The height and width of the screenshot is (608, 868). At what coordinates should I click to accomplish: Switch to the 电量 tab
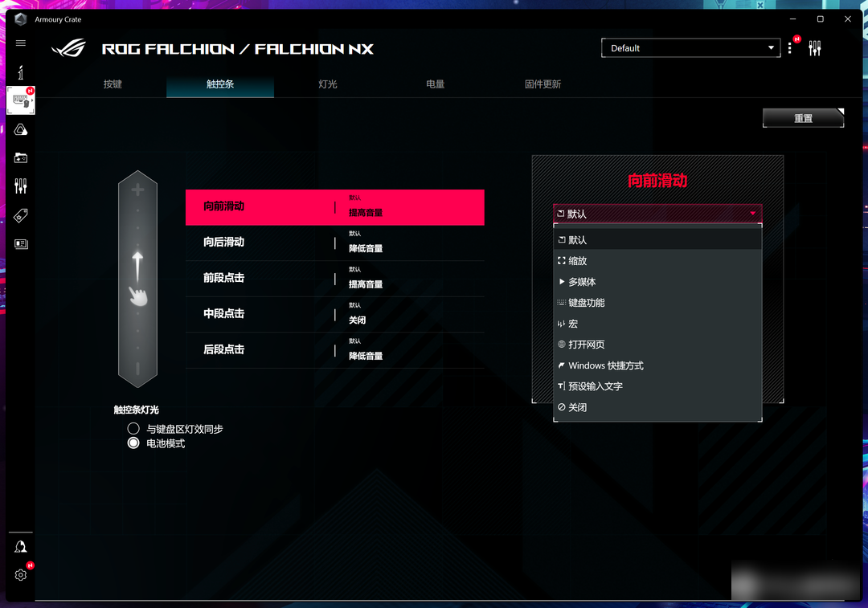pos(435,84)
